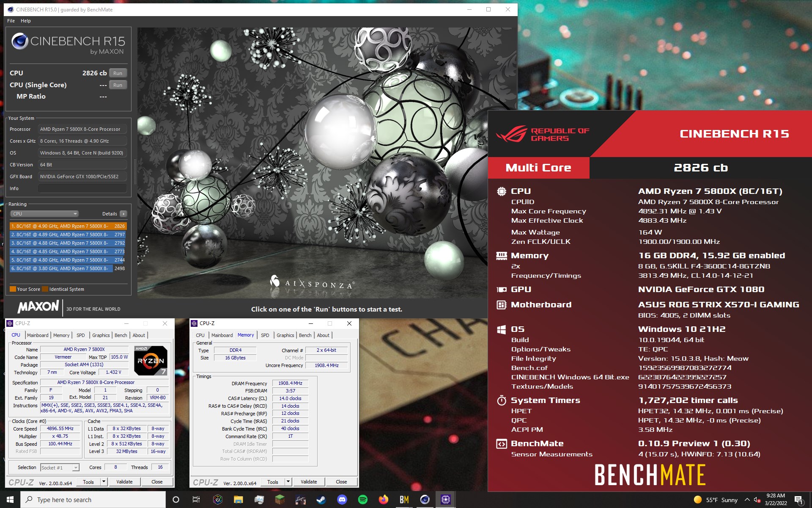Open SPD tab in Memory CPU-Z window
812x508 pixels.
pos(265,335)
